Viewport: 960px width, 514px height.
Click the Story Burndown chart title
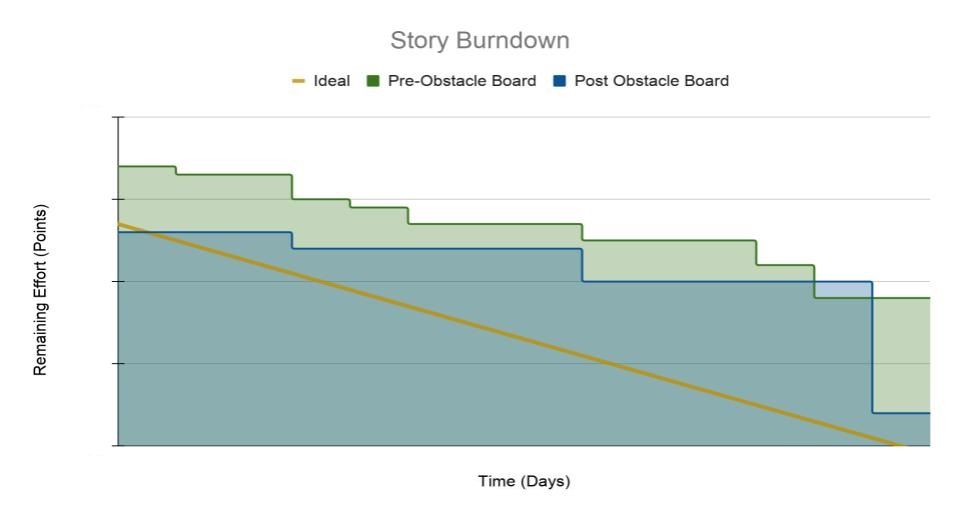point(480,40)
